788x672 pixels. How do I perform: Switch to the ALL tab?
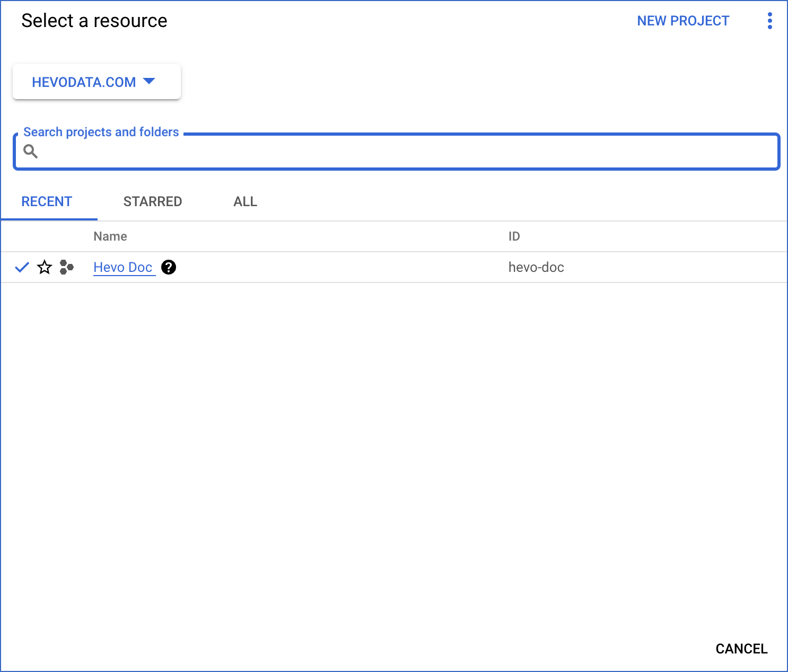(x=245, y=201)
